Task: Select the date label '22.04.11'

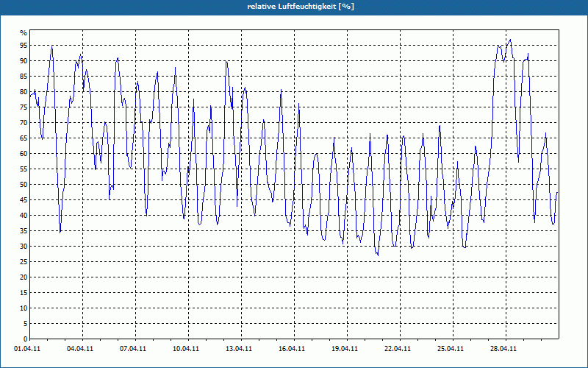Action: (397, 348)
